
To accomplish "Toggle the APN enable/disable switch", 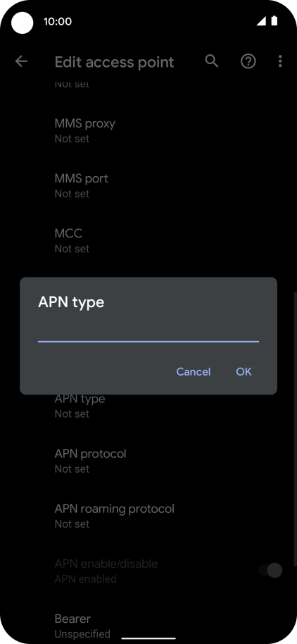I will (x=271, y=570).
